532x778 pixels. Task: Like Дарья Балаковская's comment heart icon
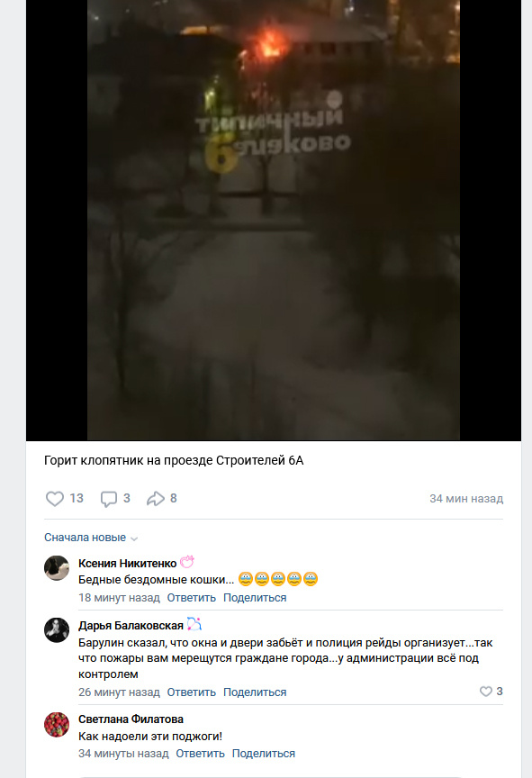[486, 692]
